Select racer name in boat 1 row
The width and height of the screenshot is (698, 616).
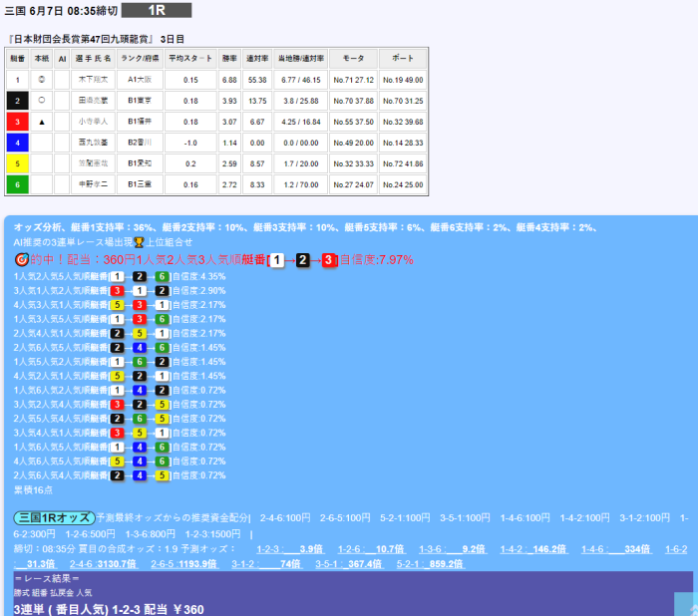[94, 79]
